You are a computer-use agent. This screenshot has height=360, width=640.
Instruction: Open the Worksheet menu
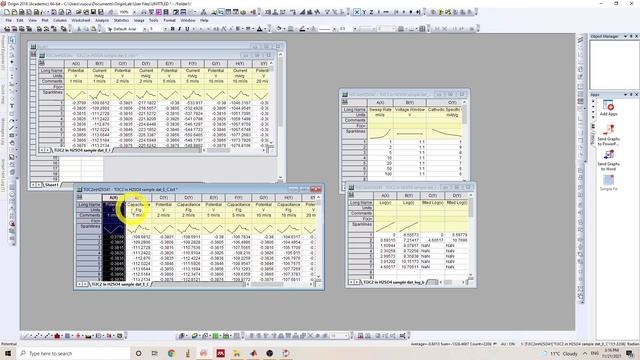[81, 20]
